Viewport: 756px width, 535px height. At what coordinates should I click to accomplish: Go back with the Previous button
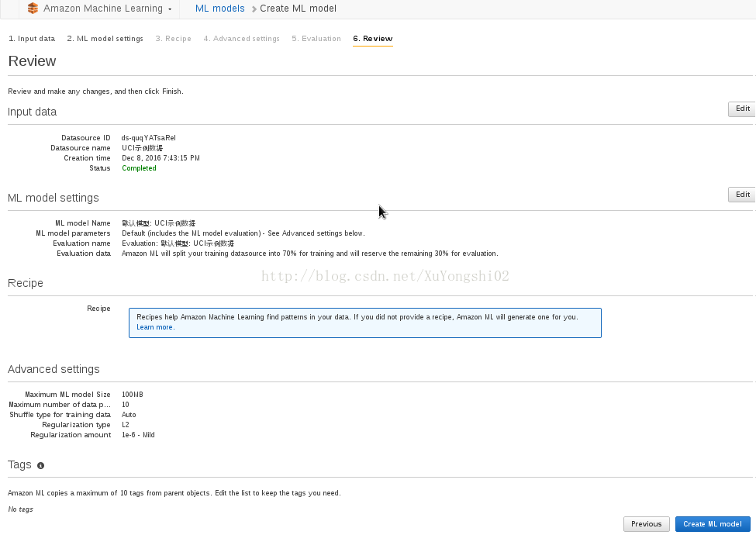click(646, 524)
